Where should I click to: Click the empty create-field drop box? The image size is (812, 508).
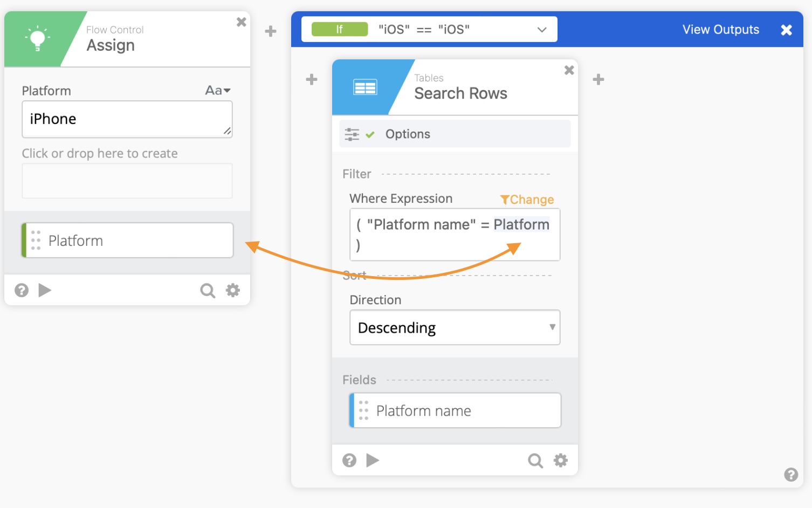click(127, 181)
